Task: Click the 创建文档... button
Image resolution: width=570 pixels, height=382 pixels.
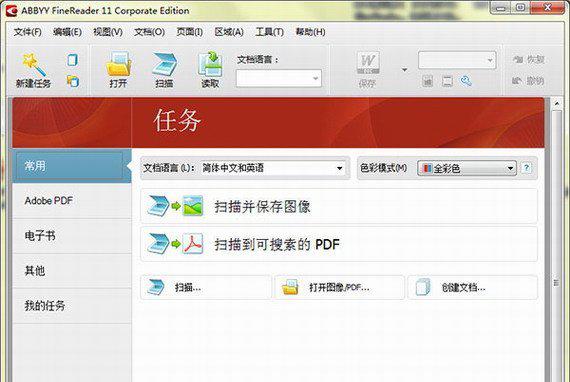Action: point(473,287)
